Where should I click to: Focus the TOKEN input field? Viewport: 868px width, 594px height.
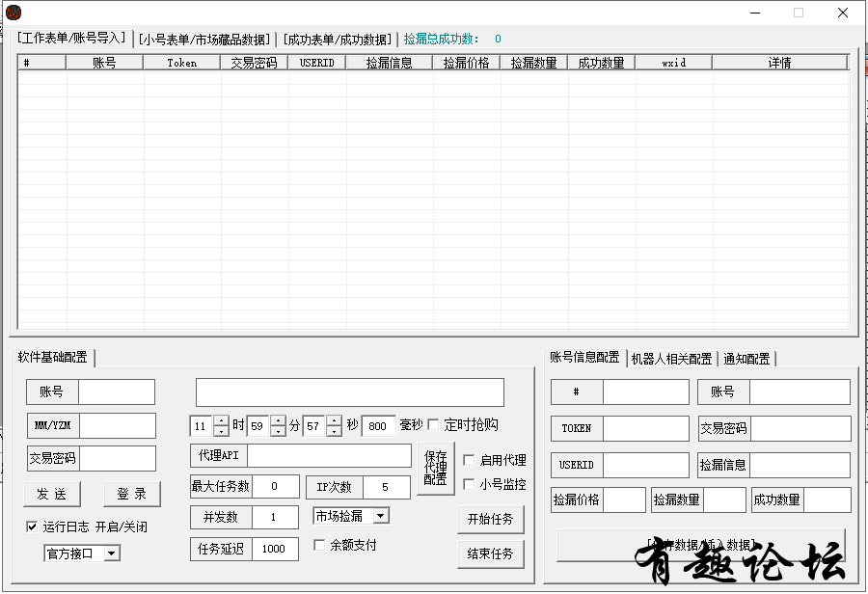(x=646, y=428)
